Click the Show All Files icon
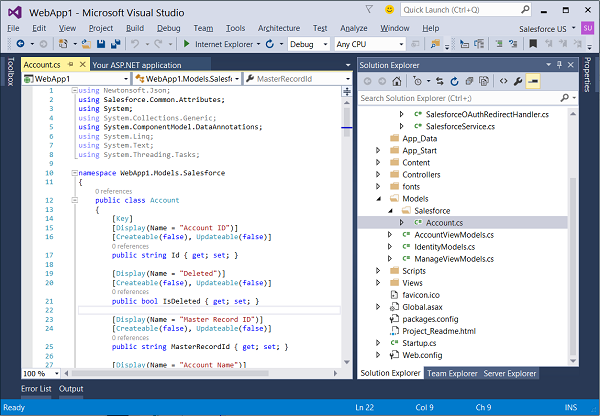 [x=484, y=81]
